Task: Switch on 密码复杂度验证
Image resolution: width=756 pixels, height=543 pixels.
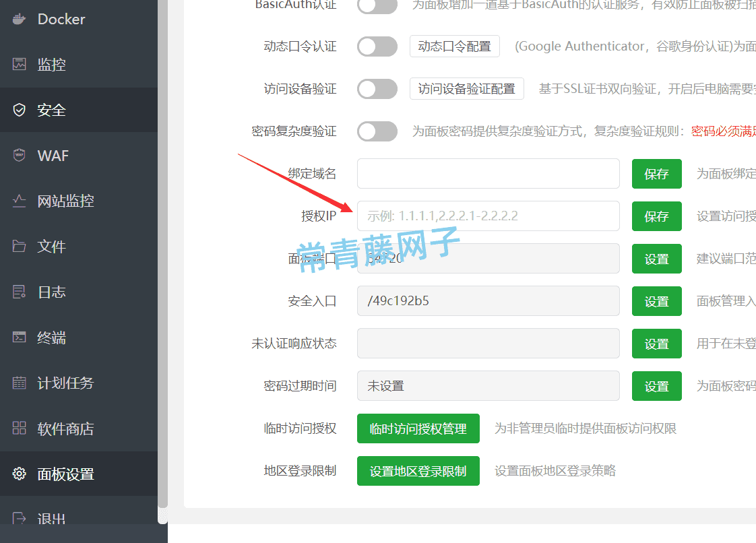Action: click(377, 131)
